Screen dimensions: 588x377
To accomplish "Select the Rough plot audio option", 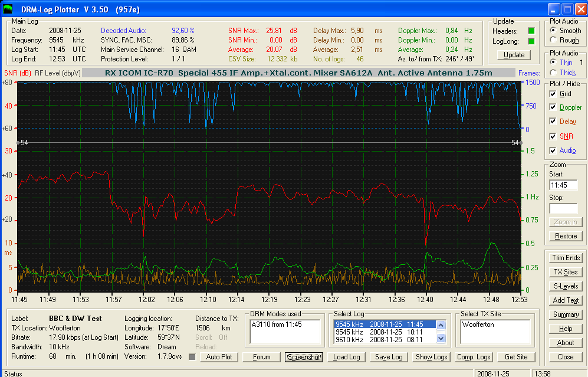I will (x=553, y=40).
